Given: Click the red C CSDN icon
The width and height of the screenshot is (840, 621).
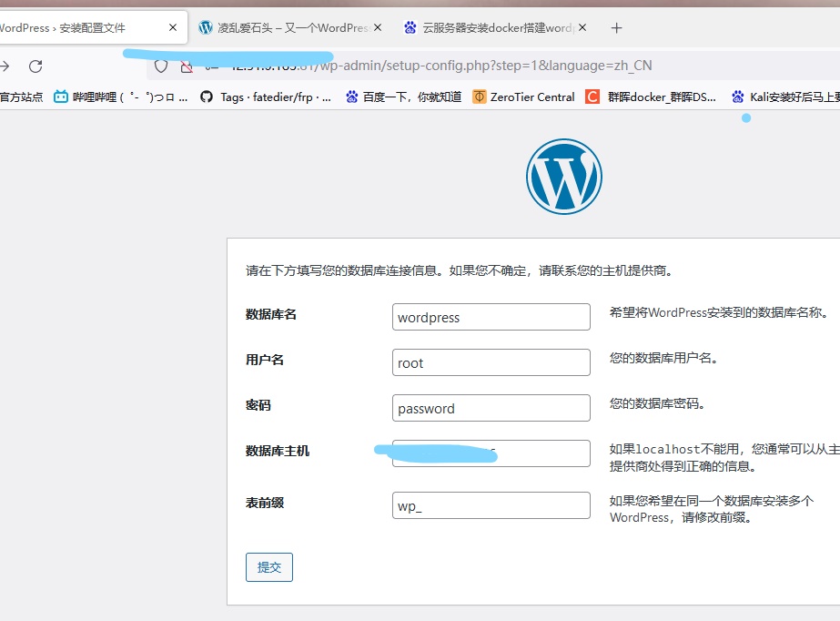Looking at the screenshot, I should 592,97.
